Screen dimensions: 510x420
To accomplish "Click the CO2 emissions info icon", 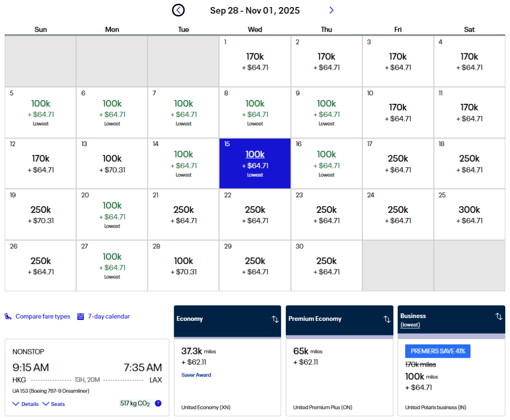I will [x=158, y=403].
